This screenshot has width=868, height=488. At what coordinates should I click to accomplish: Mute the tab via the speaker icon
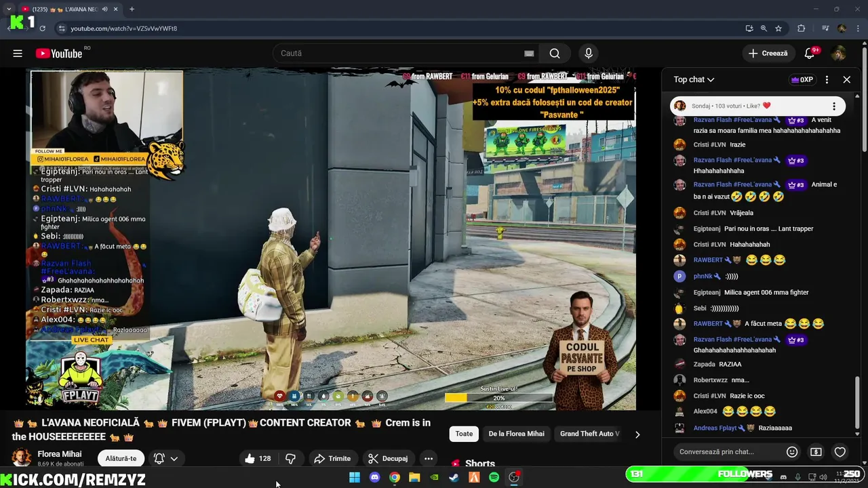[x=104, y=9]
